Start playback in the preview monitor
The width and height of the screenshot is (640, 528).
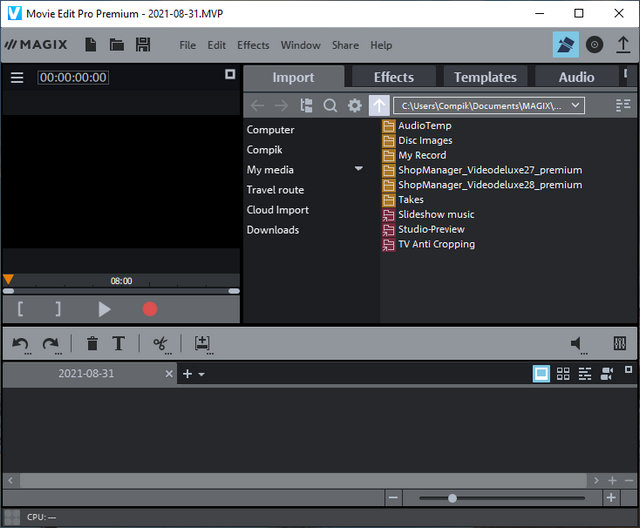coord(104,309)
